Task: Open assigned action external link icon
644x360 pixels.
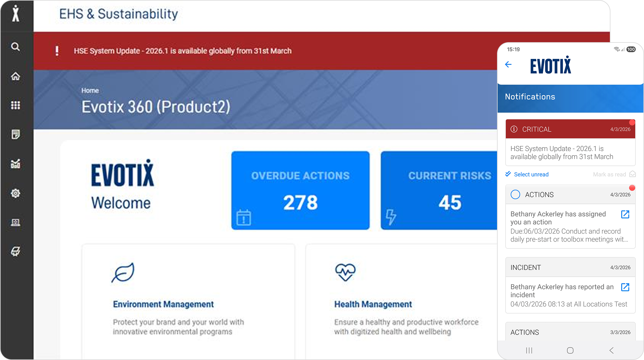Action: (x=625, y=214)
